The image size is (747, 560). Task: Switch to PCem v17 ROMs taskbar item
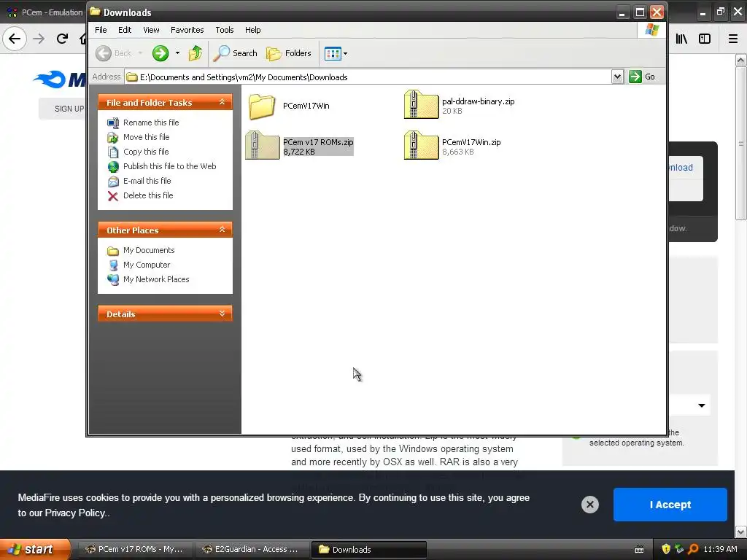(135, 550)
